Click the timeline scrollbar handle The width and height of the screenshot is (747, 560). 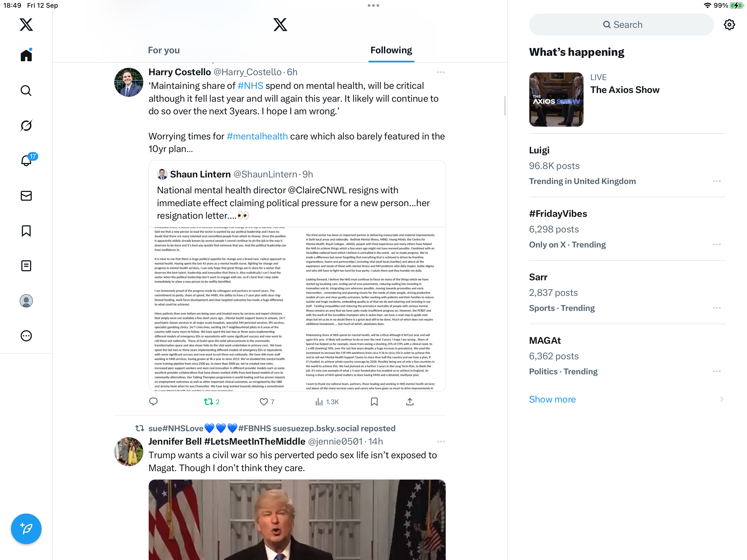pos(505,106)
